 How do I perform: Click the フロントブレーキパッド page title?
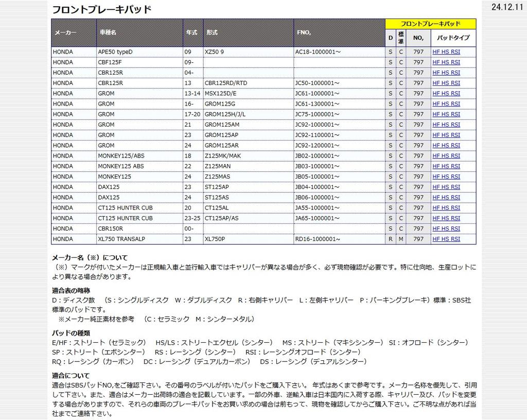(102, 9)
